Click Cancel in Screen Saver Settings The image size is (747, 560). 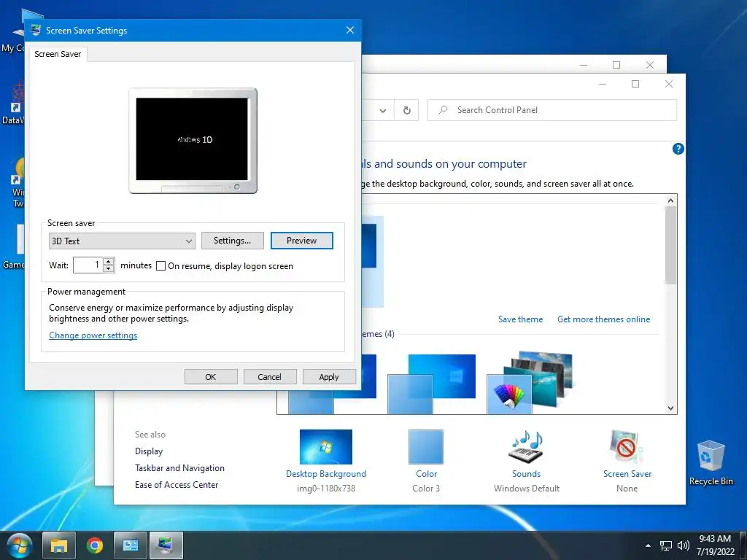point(270,377)
